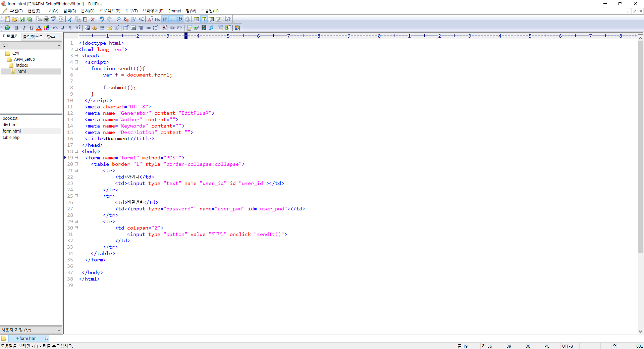644x349 pixels.
Task: Insert table with HTML table icon
Action: pyautogui.click(x=126, y=28)
